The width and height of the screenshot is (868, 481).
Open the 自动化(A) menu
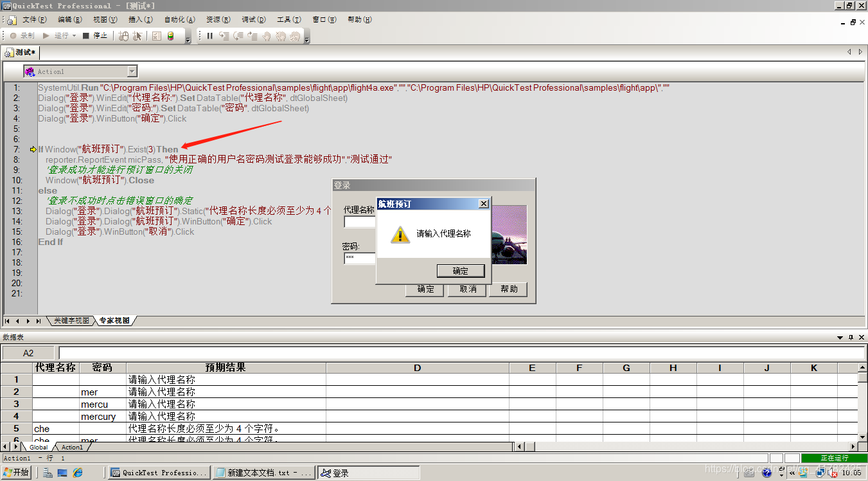(x=179, y=20)
